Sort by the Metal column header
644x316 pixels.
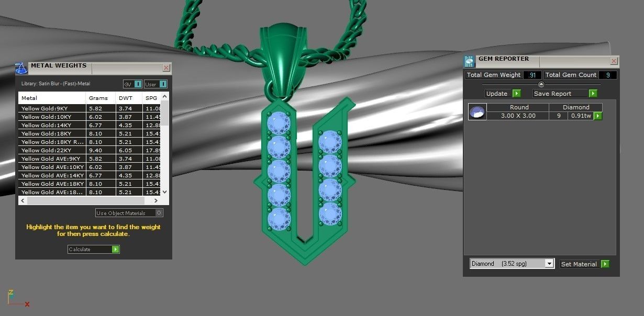coord(52,98)
